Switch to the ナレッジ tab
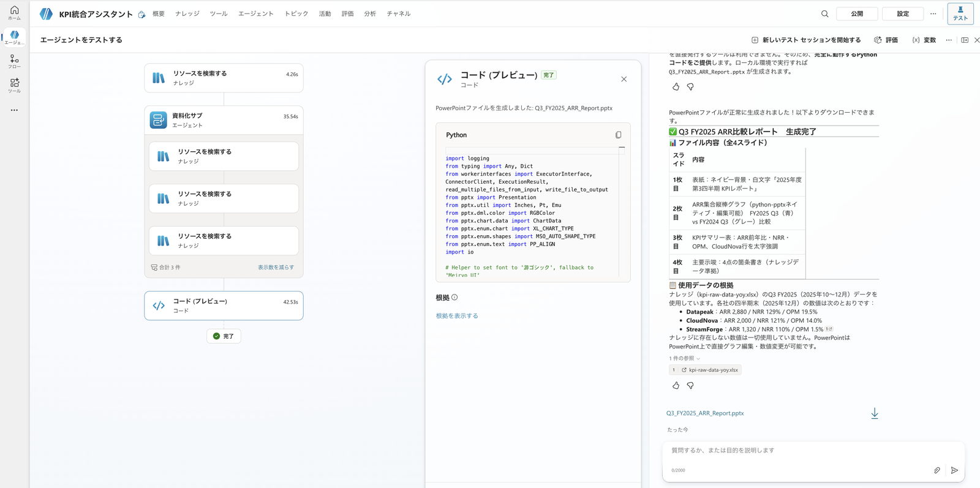Image resolution: width=980 pixels, height=488 pixels. [187, 13]
